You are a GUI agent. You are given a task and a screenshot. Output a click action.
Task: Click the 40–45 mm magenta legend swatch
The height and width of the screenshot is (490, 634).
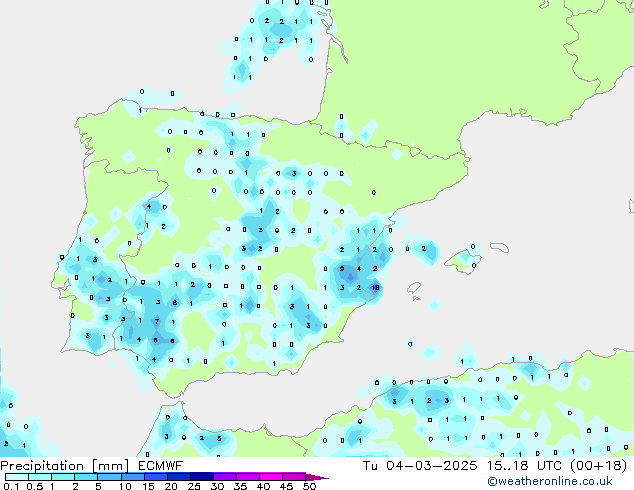coord(271,477)
